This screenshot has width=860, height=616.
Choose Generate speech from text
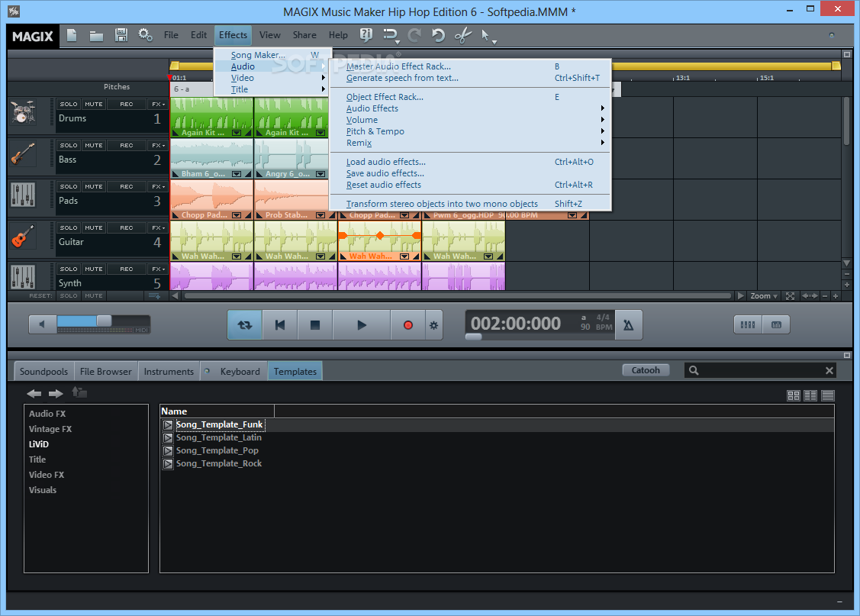click(471, 78)
